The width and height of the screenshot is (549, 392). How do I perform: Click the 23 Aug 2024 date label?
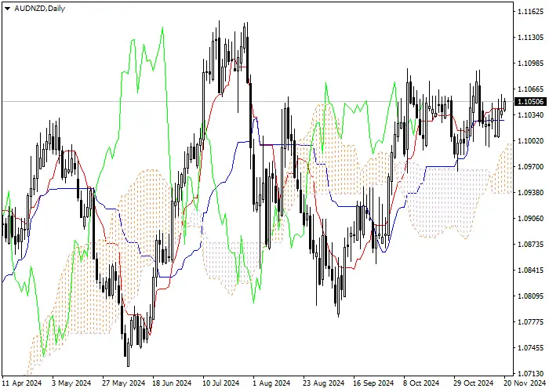pyautogui.click(x=324, y=383)
